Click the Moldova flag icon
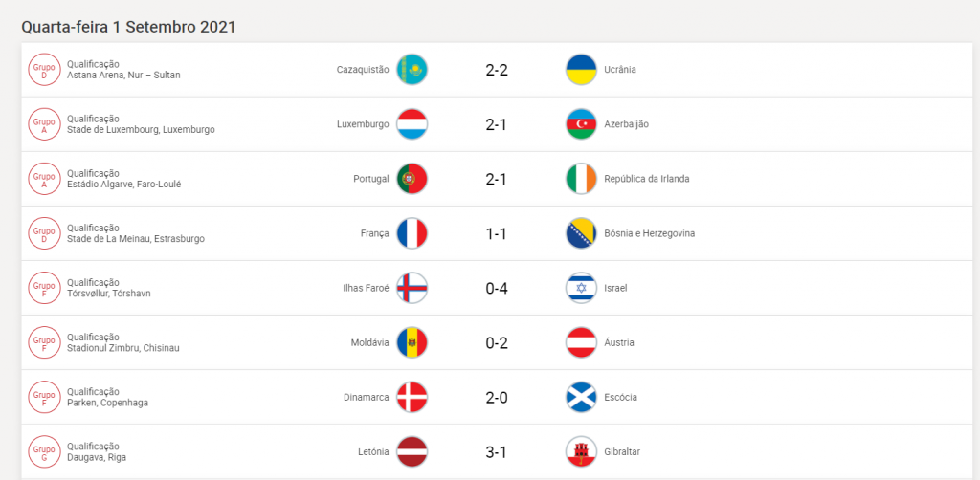 coord(412,342)
